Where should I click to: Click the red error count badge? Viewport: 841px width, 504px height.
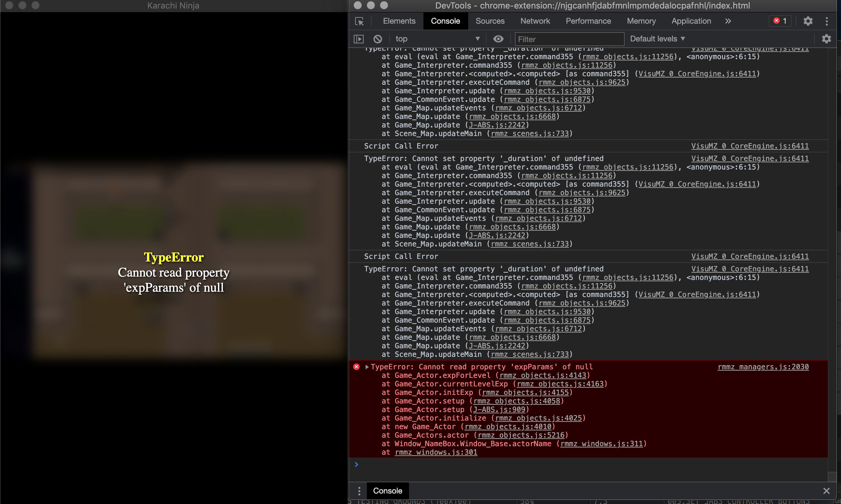[780, 21]
